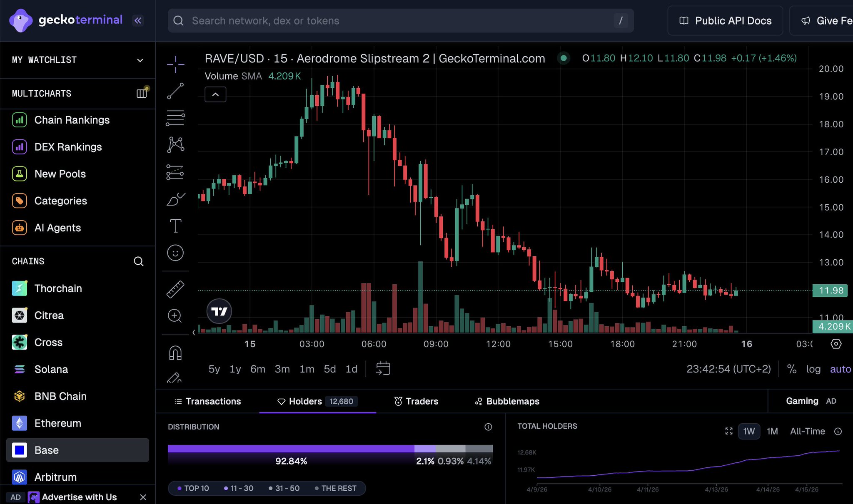The height and width of the screenshot is (504, 853).
Task: Enable the magnet snap mode
Action: point(175,353)
